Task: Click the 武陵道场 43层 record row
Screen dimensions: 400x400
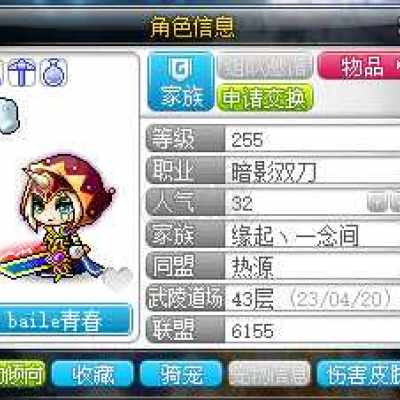Action: pos(273,298)
